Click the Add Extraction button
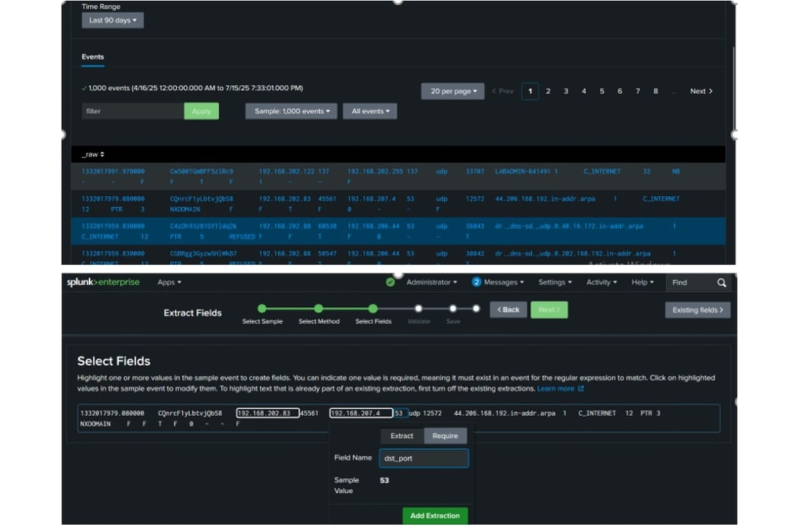This screenshot has width=799, height=532. click(x=435, y=516)
